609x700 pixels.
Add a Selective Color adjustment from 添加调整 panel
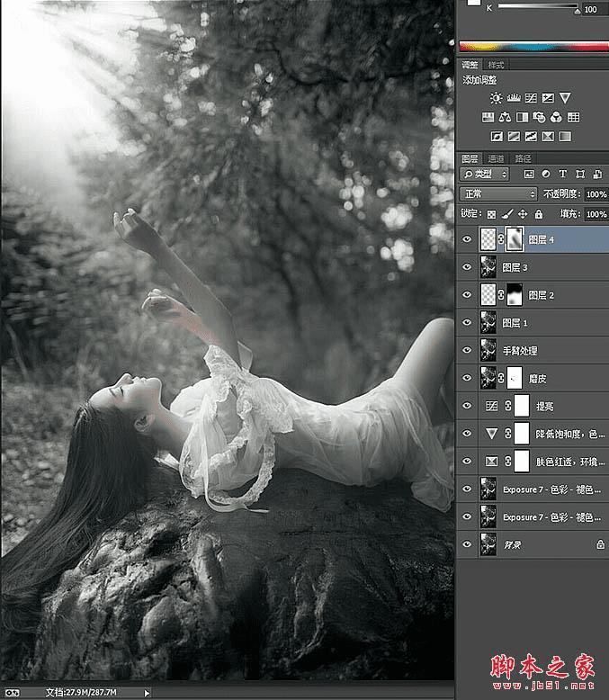pos(548,137)
